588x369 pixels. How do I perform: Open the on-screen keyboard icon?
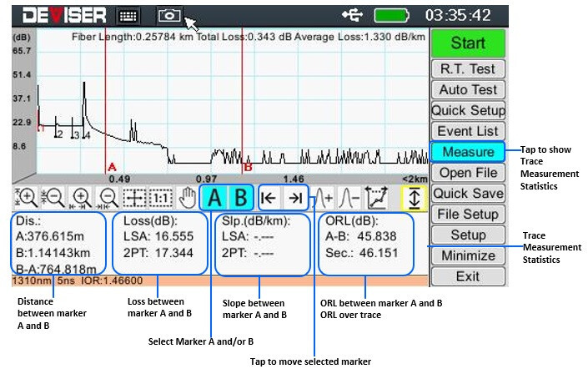(128, 16)
